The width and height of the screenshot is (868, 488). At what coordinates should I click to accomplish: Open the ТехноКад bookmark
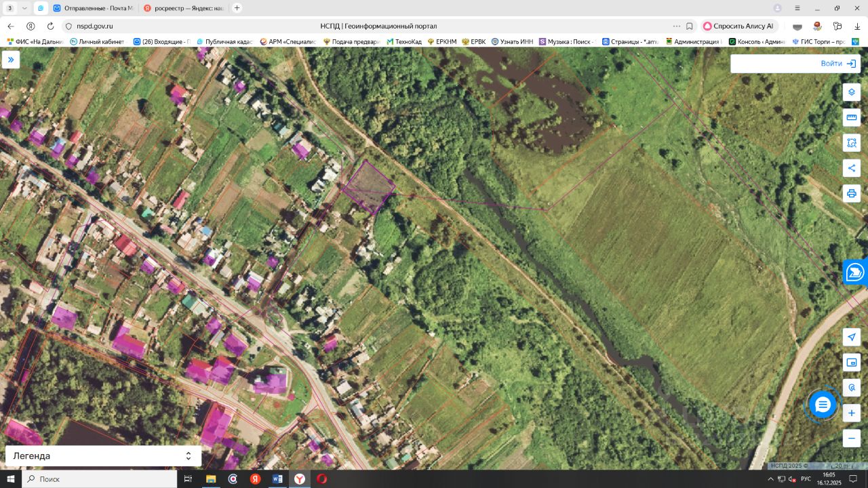tap(404, 41)
